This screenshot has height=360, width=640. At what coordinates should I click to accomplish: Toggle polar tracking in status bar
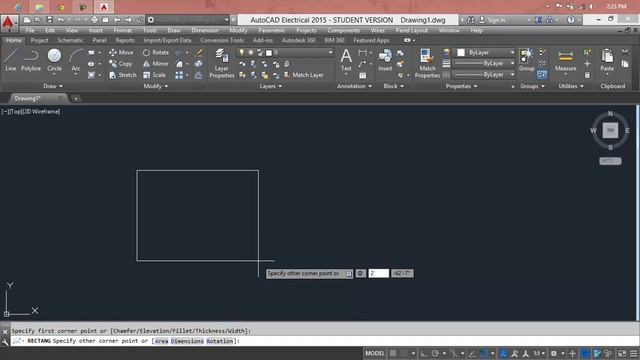pos(435,353)
